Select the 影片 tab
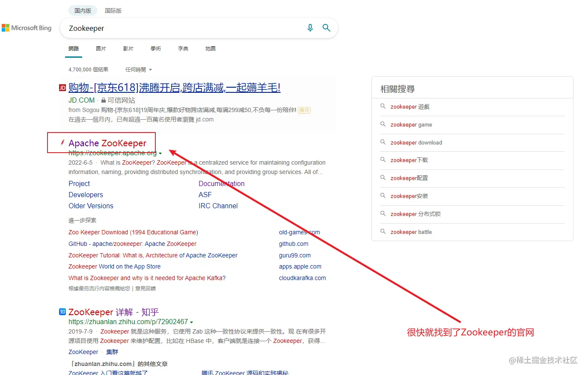Viewport: 588px width, 375px height. point(128,48)
